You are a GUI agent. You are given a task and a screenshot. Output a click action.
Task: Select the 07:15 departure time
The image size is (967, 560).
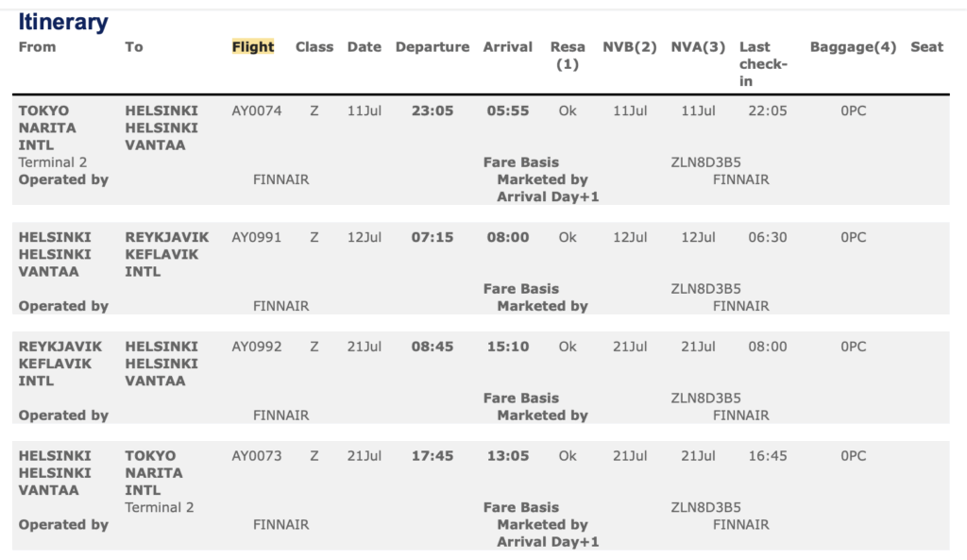tap(433, 238)
